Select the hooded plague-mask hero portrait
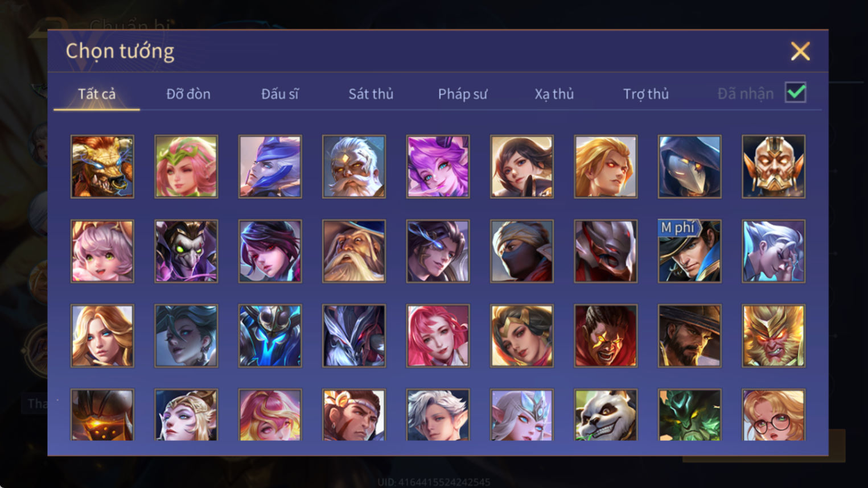The width and height of the screenshot is (868, 488). (x=689, y=167)
